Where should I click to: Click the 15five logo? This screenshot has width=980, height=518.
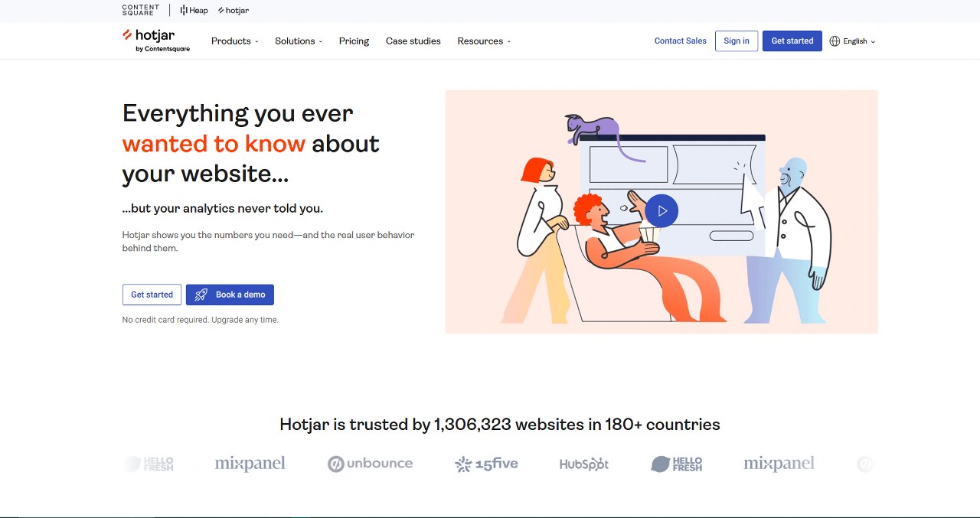pos(486,464)
